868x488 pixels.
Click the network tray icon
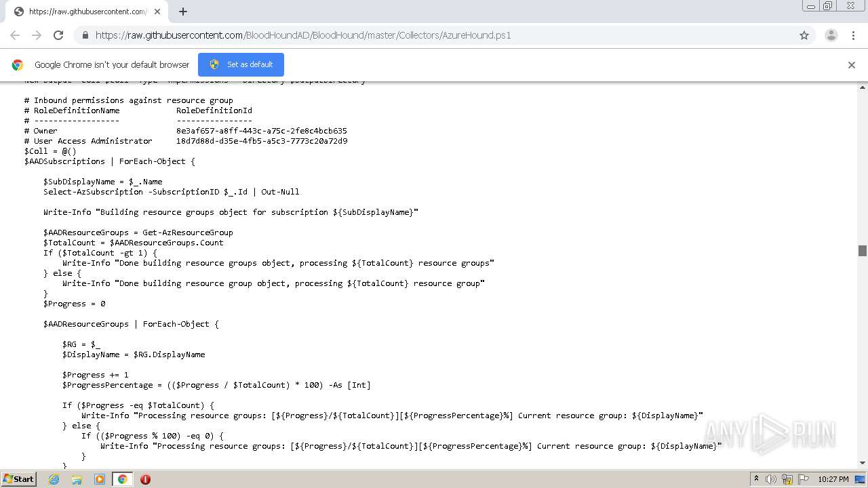point(787,479)
